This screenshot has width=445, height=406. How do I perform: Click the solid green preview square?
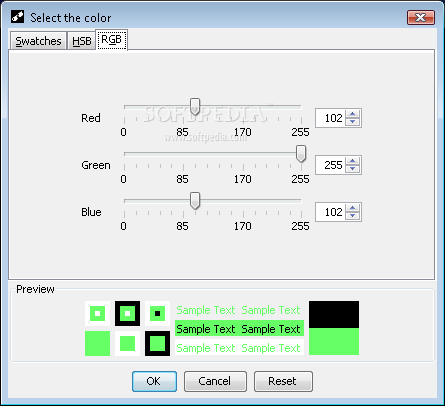[97, 343]
